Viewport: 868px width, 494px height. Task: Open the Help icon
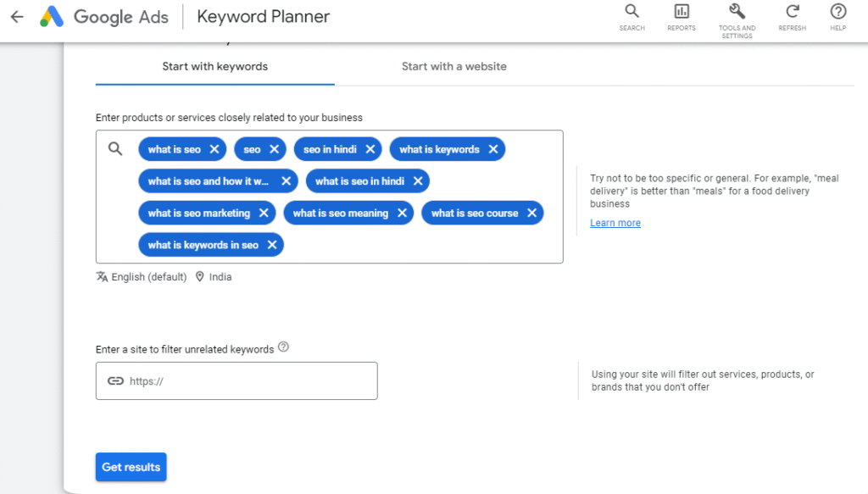click(837, 17)
